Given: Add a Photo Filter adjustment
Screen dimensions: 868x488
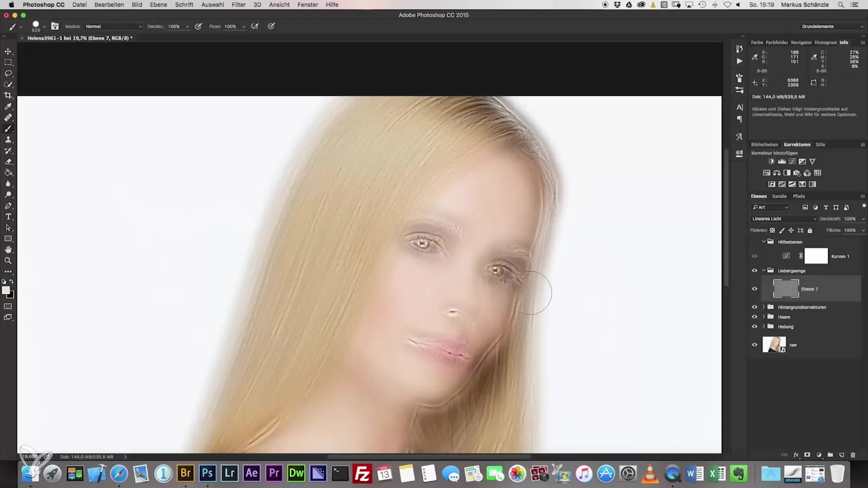Looking at the screenshot, I should pyautogui.click(x=797, y=173).
